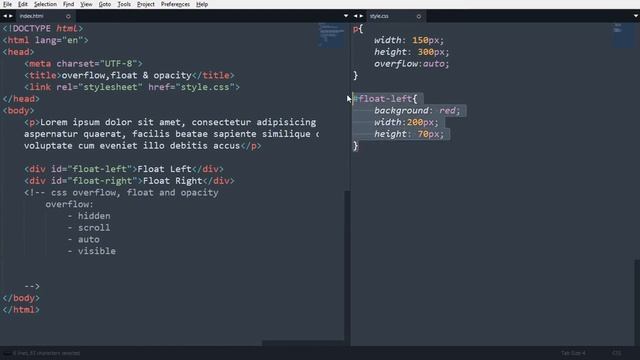Click the '- scroll' comment line
Image resolution: width=640 pixels, height=360 pixels.
(89, 228)
